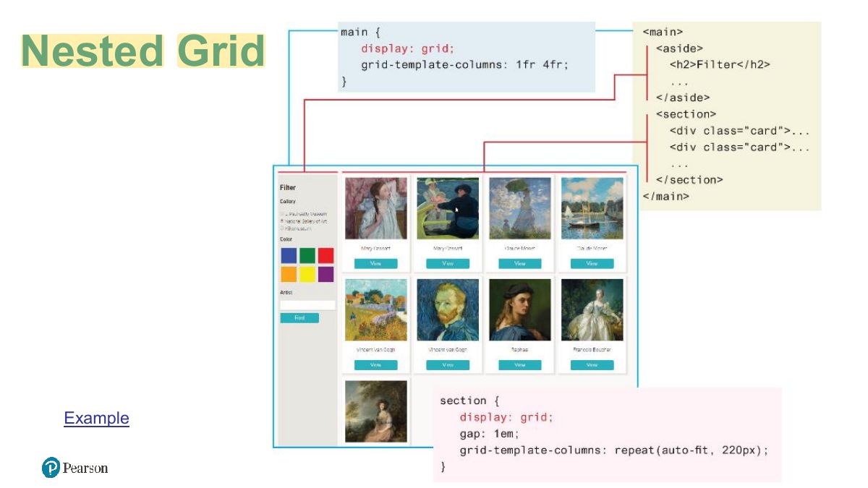Click the '<h2>Filter</h2>' code line

720,64
